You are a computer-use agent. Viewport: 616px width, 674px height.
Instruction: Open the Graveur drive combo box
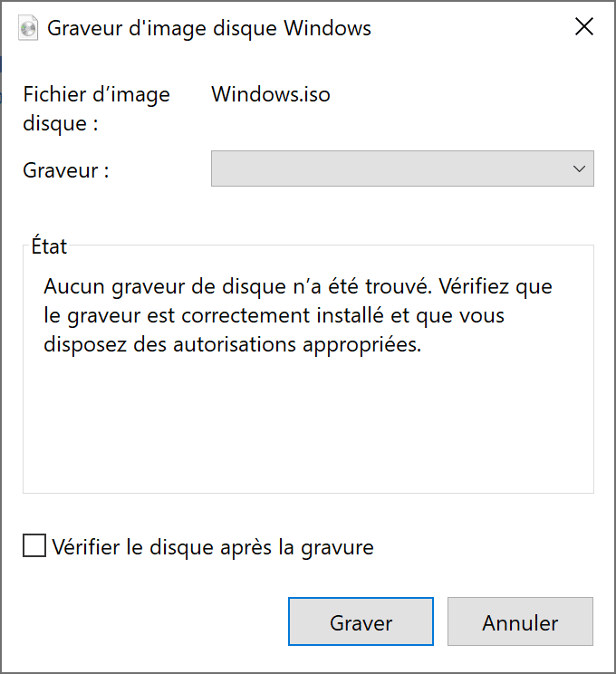pyautogui.click(x=390, y=168)
